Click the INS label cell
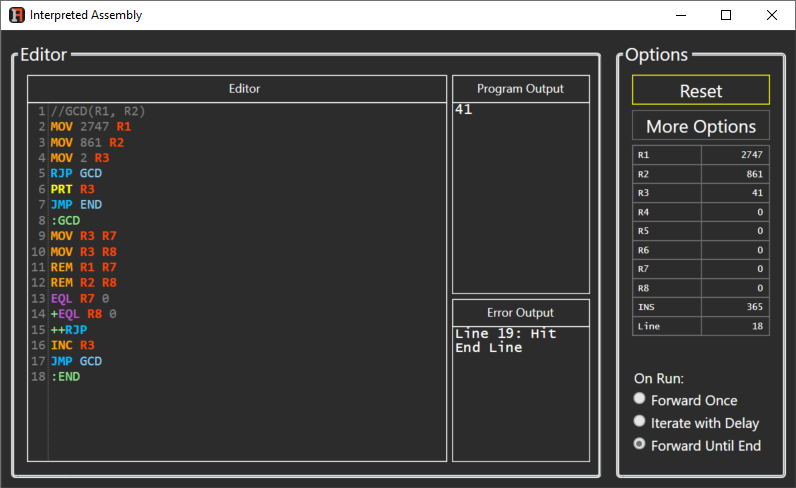This screenshot has height=488, width=796. pos(667,307)
